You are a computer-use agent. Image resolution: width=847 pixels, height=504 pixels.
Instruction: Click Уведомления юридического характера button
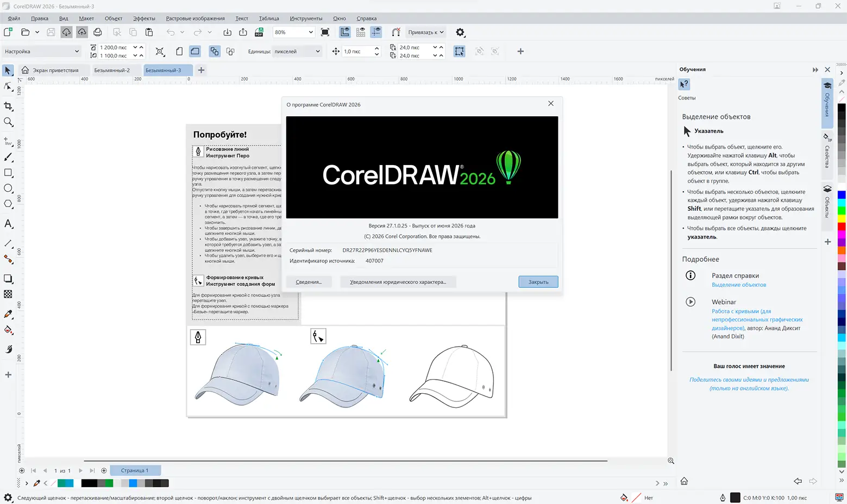(x=398, y=282)
